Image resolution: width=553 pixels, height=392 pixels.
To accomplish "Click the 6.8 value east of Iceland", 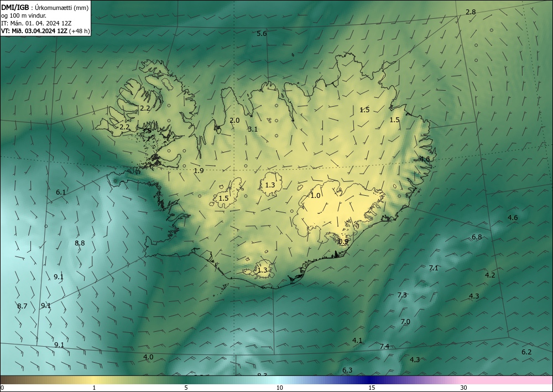I will coord(477,237).
